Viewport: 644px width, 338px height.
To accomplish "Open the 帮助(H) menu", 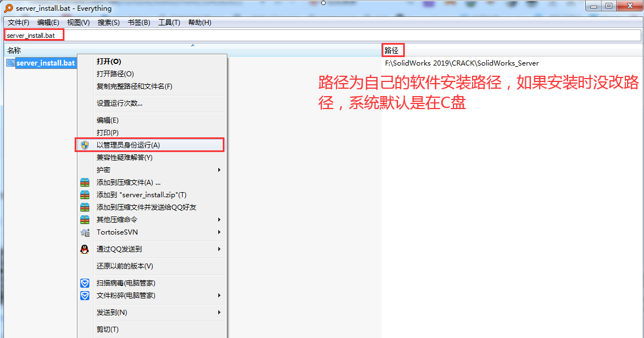I will click(x=200, y=23).
